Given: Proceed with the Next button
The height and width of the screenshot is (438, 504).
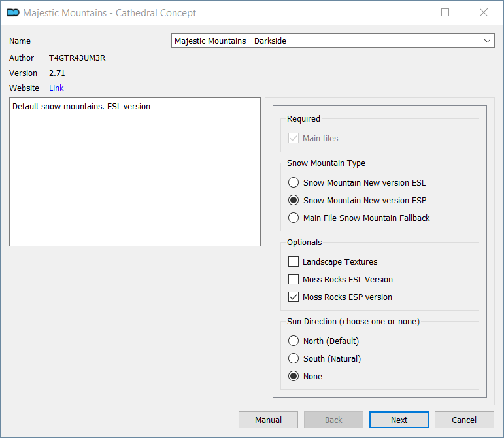Looking at the screenshot, I should (x=399, y=420).
